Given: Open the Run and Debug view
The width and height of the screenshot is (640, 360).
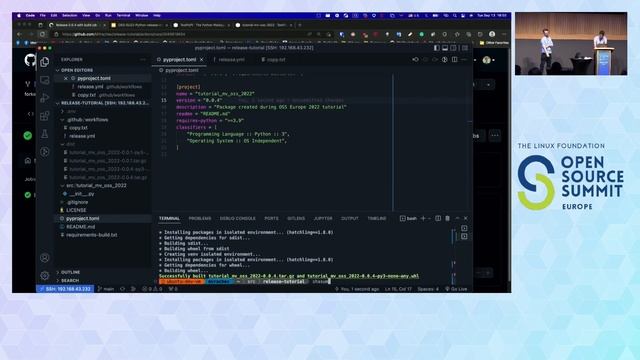Looking at the screenshot, I should [44, 98].
